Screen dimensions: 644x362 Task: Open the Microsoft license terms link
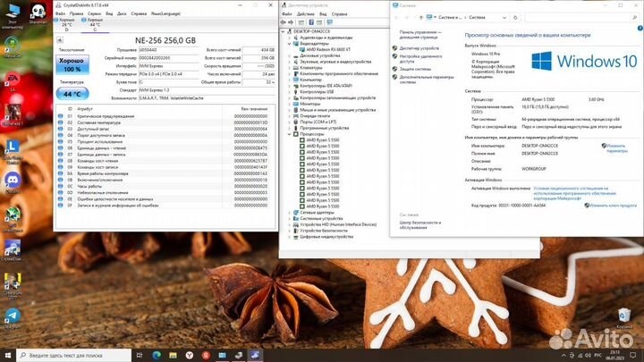574,193
